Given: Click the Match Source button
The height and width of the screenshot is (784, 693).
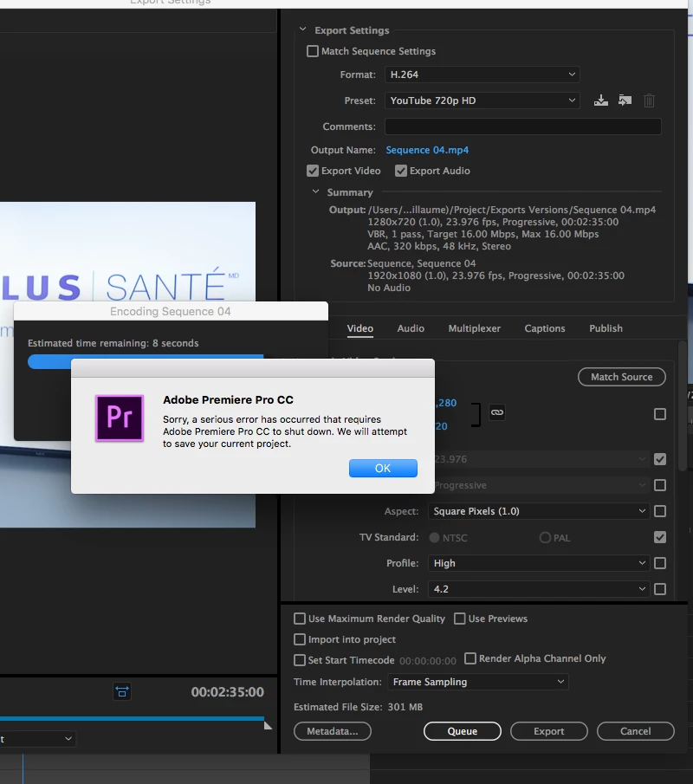Looking at the screenshot, I should [621, 377].
